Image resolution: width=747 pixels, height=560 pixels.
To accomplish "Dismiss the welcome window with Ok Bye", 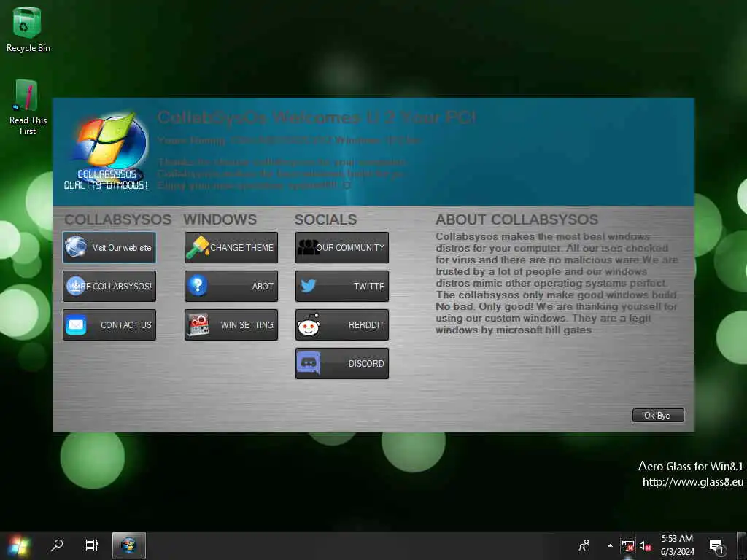I will (x=658, y=415).
